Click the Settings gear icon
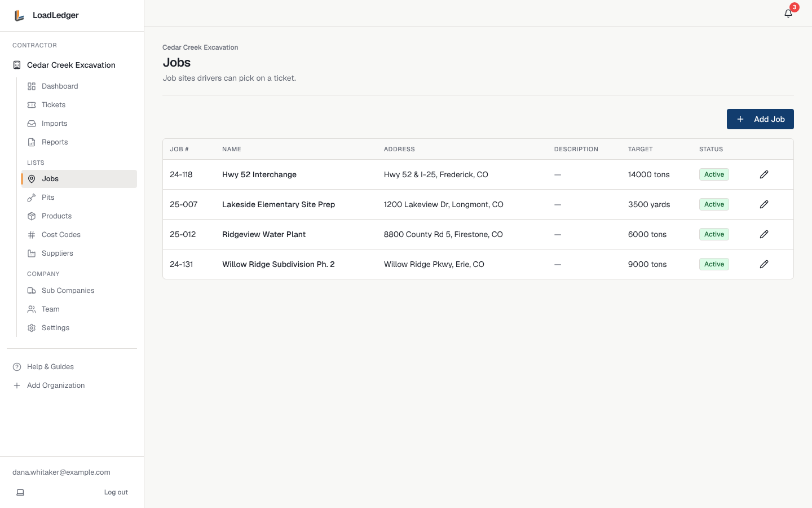Image resolution: width=812 pixels, height=508 pixels. coord(32,328)
